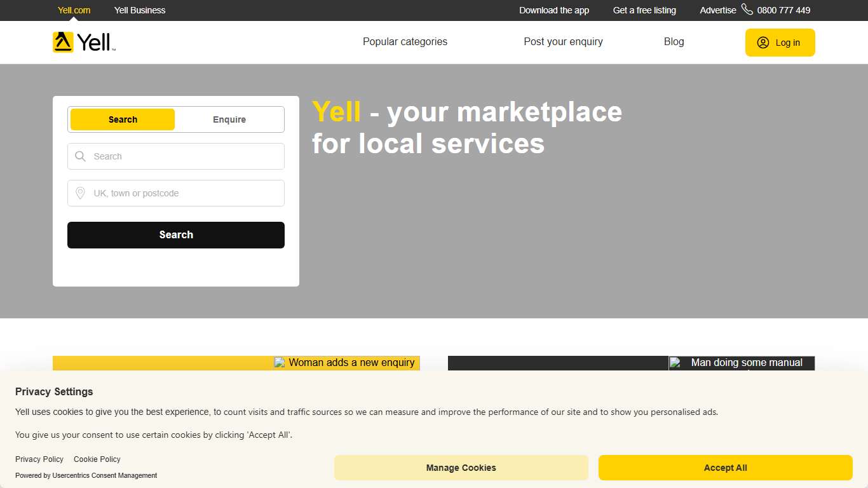This screenshot has height=488, width=868.
Task: Select the Search tab
Action: (x=123, y=119)
